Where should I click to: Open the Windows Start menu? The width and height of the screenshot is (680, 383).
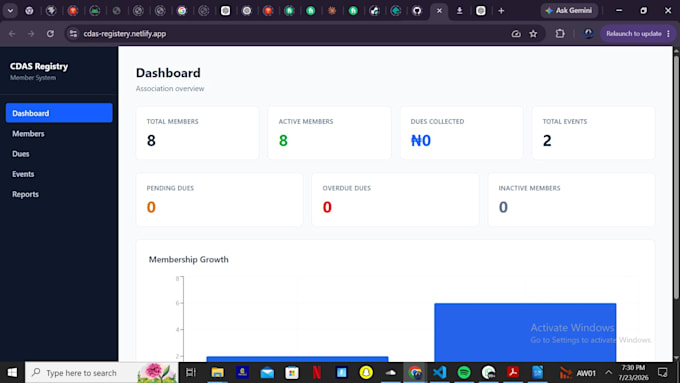pos(12,373)
